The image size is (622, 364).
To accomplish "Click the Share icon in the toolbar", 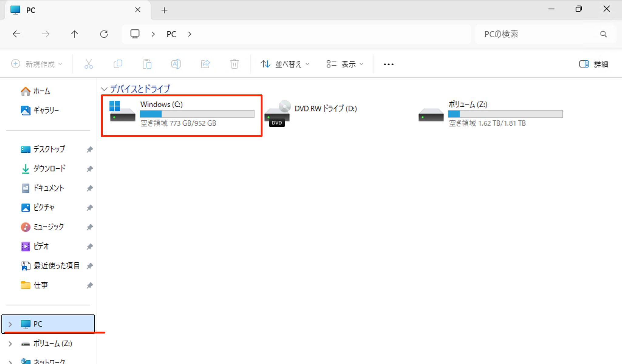I will click(205, 64).
